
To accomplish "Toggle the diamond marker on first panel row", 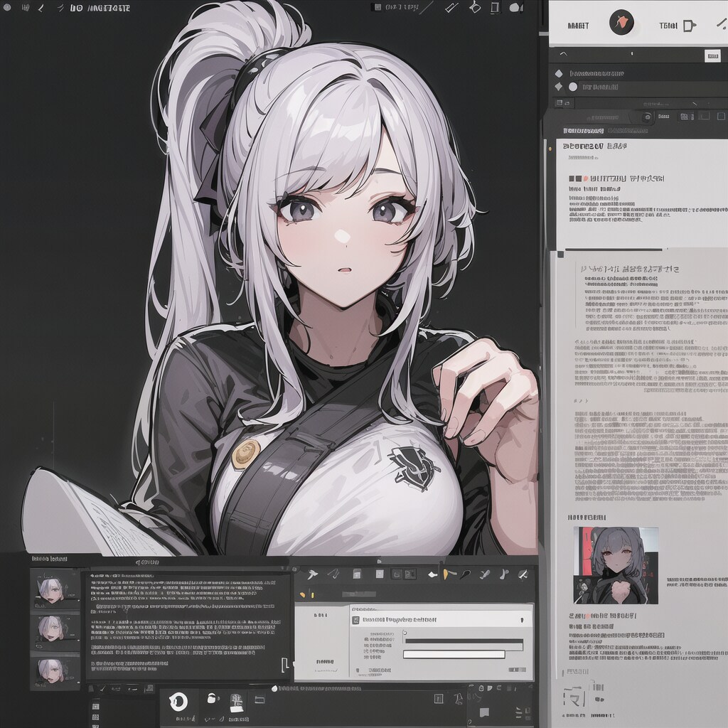I will 559,73.
